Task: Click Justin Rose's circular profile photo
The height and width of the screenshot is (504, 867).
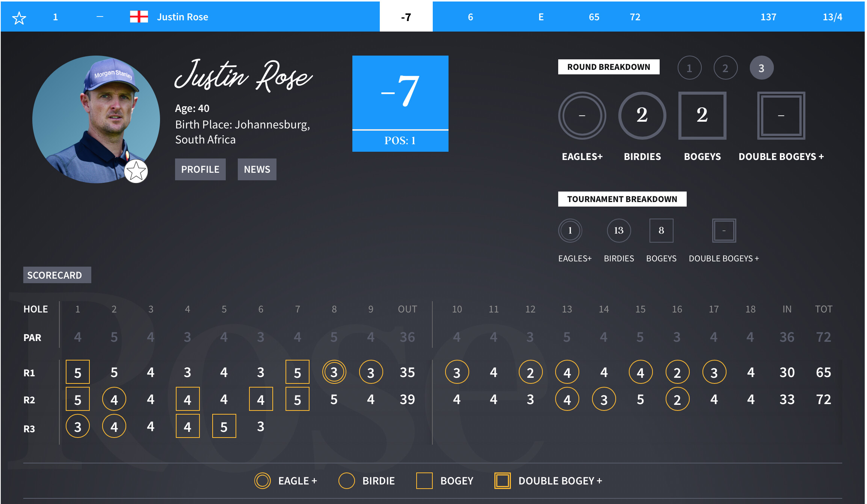Action: [96, 119]
